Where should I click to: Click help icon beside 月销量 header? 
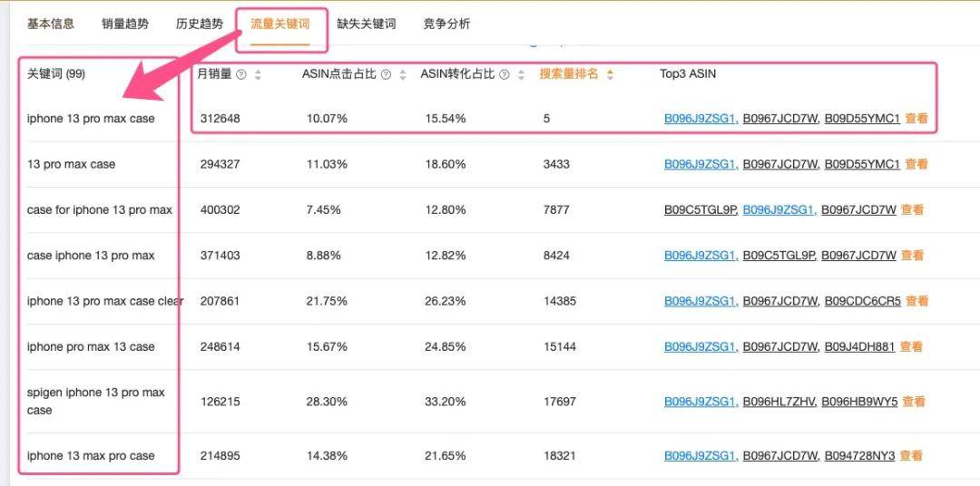[x=241, y=74]
